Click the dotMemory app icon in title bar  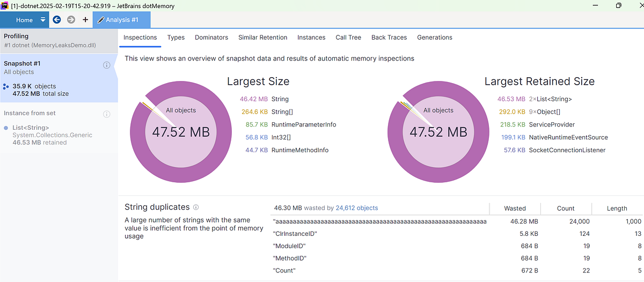[5, 5]
